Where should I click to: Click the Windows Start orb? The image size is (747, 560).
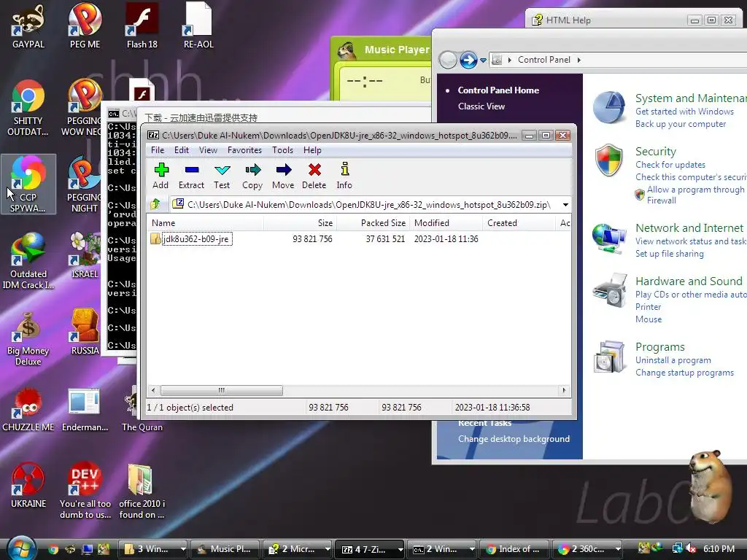tap(21, 548)
